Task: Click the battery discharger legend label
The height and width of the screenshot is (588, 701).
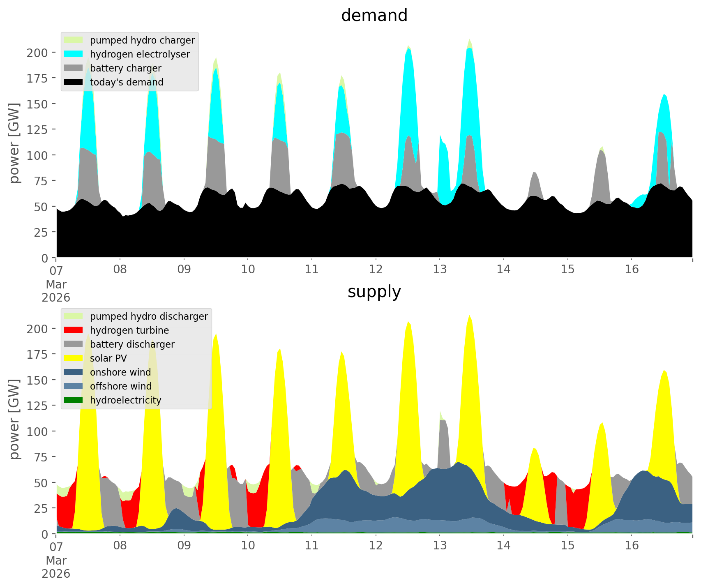Action: [x=132, y=344]
